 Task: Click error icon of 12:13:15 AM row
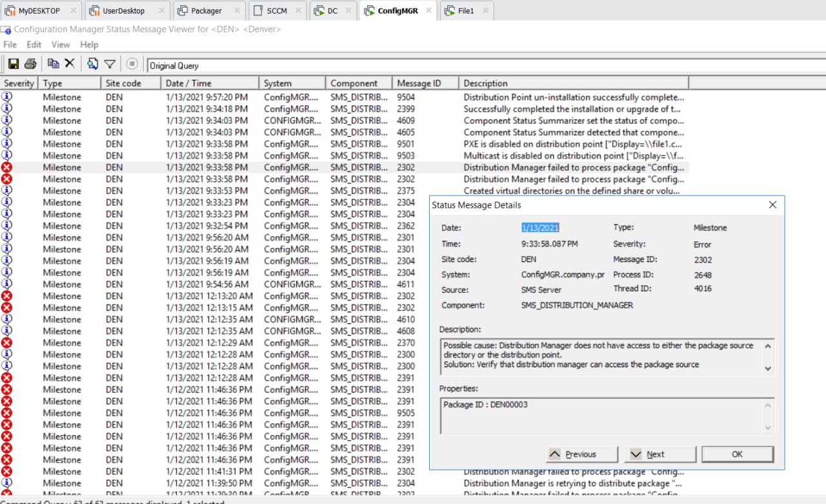point(6,307)
